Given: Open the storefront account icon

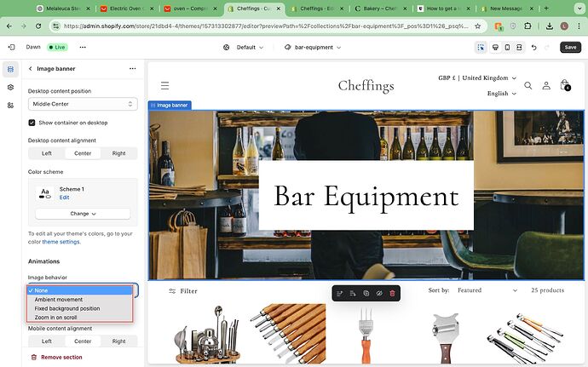Looking at the screenshot, I should (x=546, y=85).
